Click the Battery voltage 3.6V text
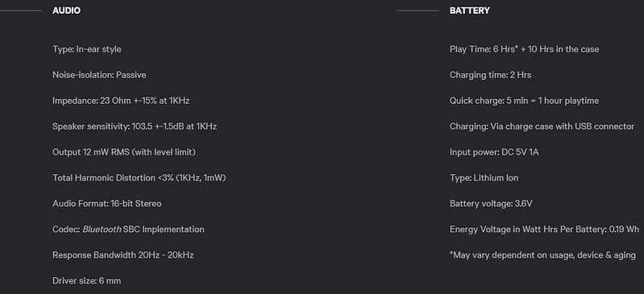The height and width of the screenshot is (294, 644). [x=491, y=204]
